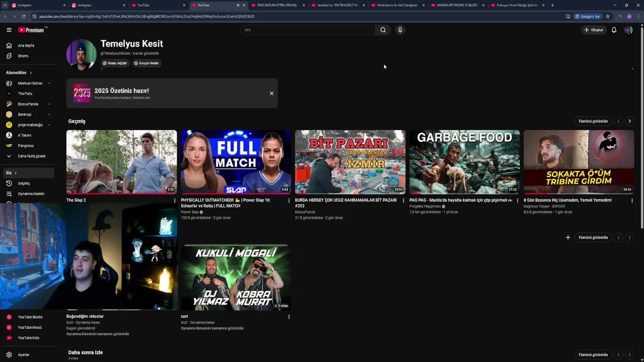This screenshot has width=644, height=362.
Task: Click Power Slap channel name link
Action: tap(190, 212)
